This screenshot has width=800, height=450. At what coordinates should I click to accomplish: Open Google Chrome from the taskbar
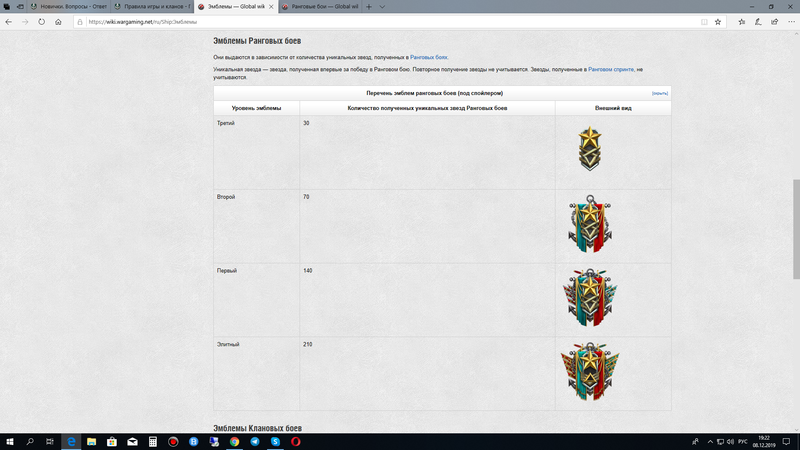click(x=234, y=440)
